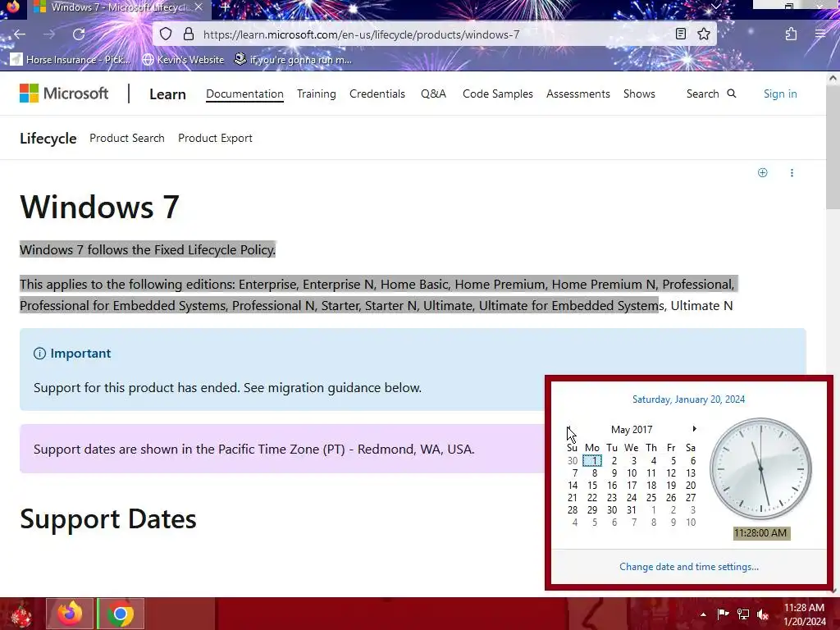Open the Training menu item
This screenshot has width=840, height=630.
(x=317, y=94)
